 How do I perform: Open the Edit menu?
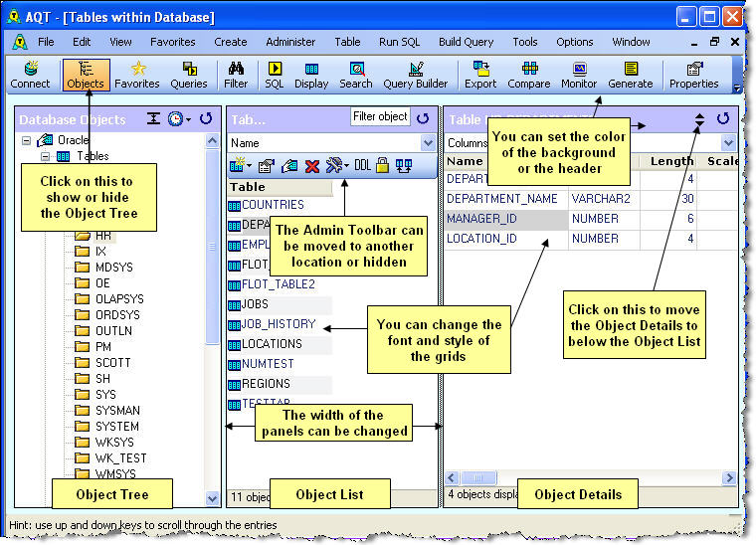tap(82, 42)
